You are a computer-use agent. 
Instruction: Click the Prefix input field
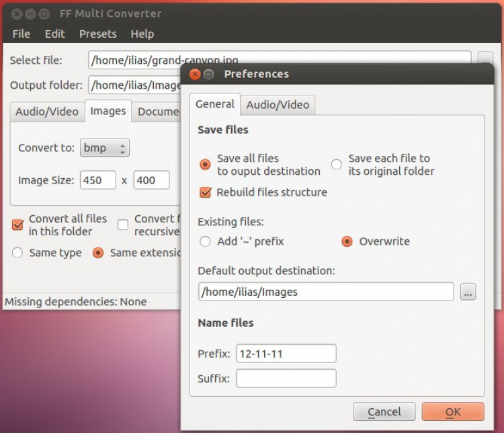point(286,354)
